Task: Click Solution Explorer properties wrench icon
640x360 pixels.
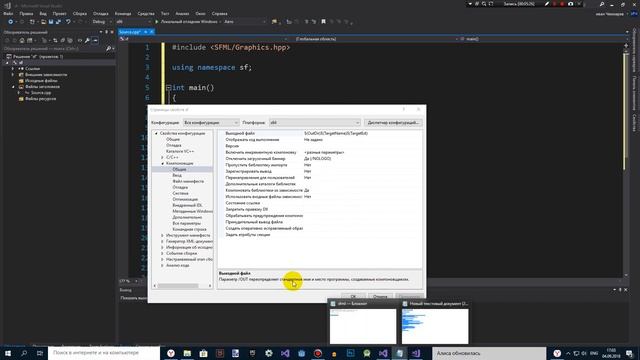Action: [x=87, y=40]
